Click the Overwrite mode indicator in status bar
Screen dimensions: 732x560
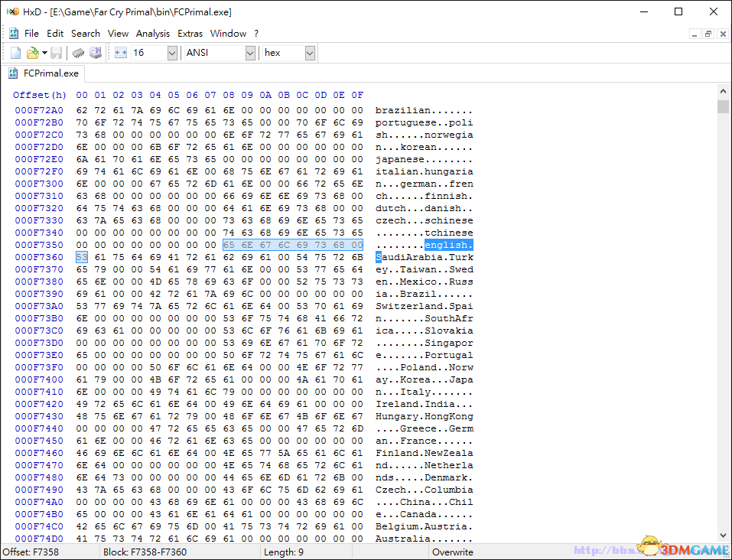coord(453,552)
